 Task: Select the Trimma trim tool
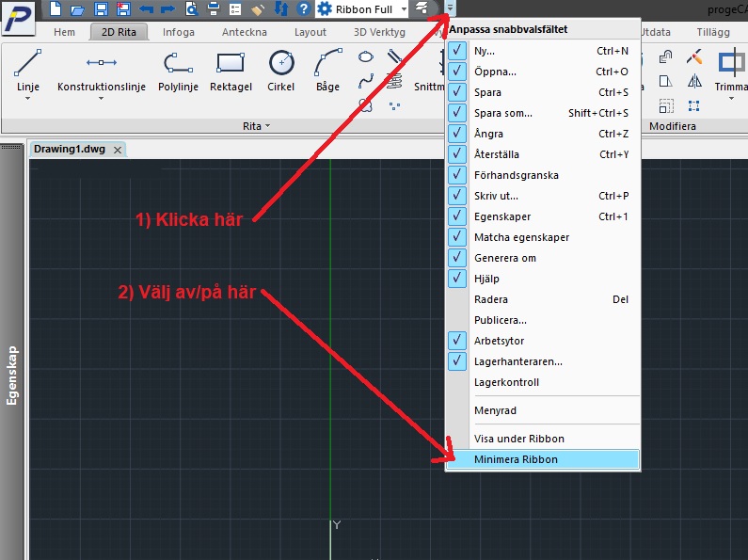pos(731,70)
